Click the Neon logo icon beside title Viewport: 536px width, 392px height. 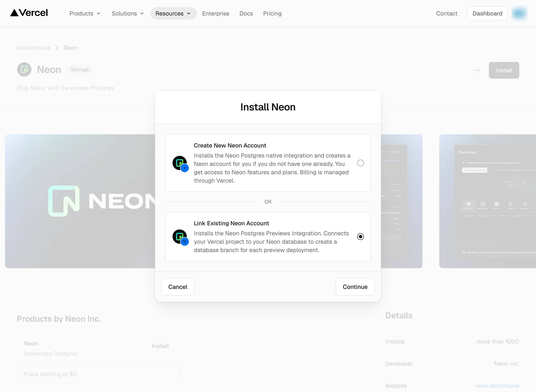pyautogui.click(x=24, y=69)
